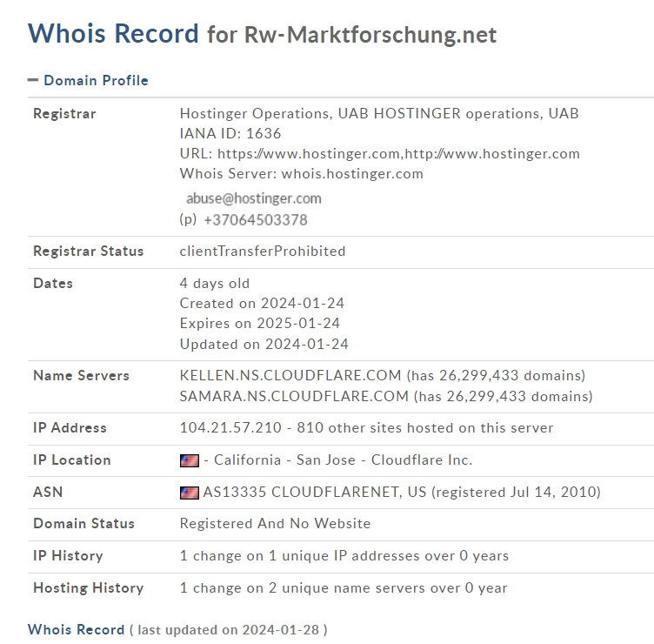Viewport: 654px width, 644px height.
Task: Click the Domain Status row label
Action: [x=83, y=523]
